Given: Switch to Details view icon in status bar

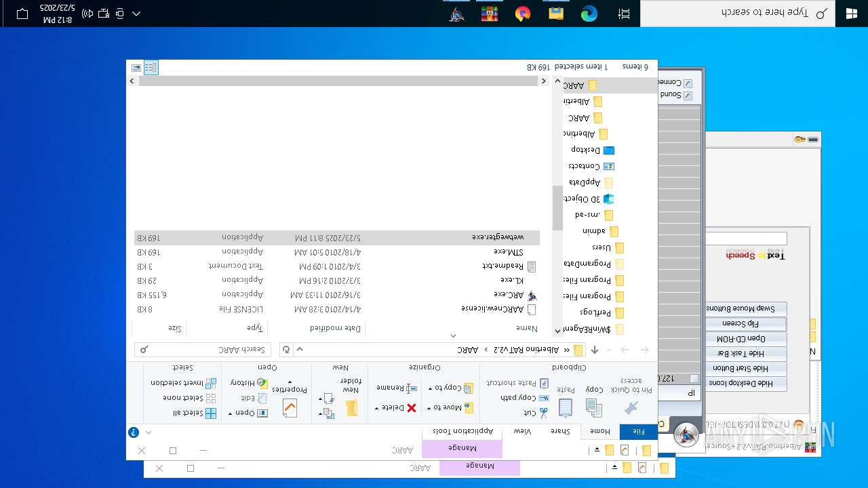Looking at the screenshot, I should coord(151,67).
